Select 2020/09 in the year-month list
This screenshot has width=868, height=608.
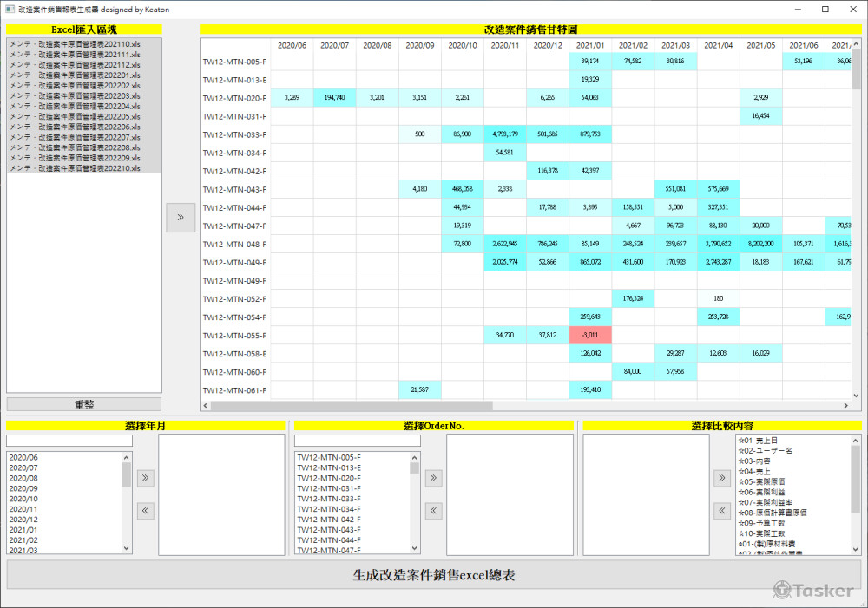click(24, 488)
